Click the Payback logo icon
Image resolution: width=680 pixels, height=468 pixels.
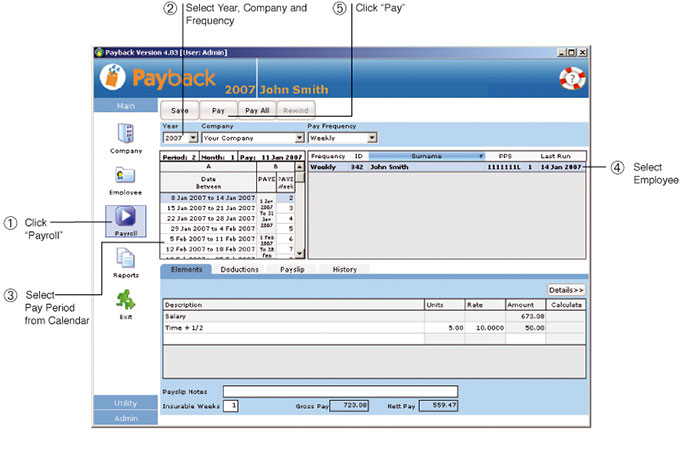[x=115, y=76]
